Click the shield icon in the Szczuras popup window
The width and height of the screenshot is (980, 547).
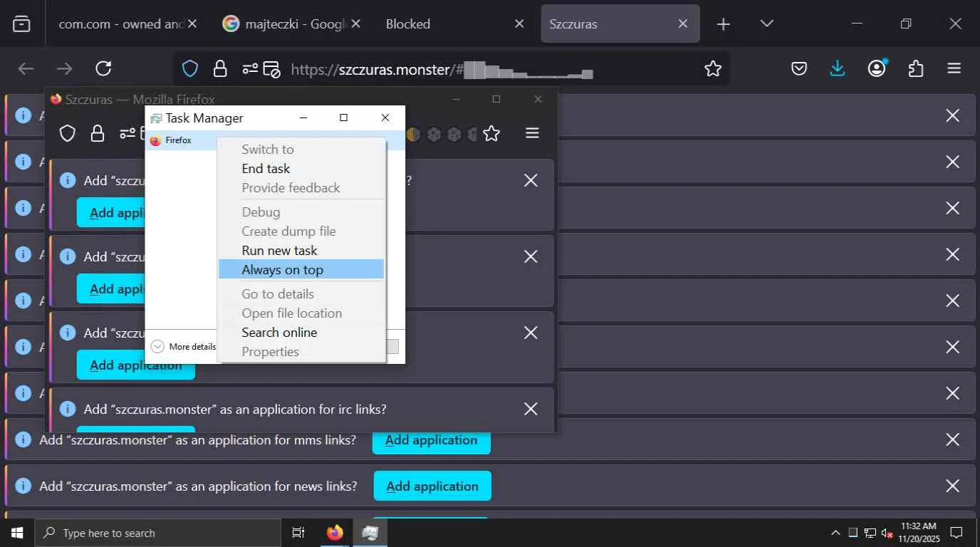tap(68, 133)
